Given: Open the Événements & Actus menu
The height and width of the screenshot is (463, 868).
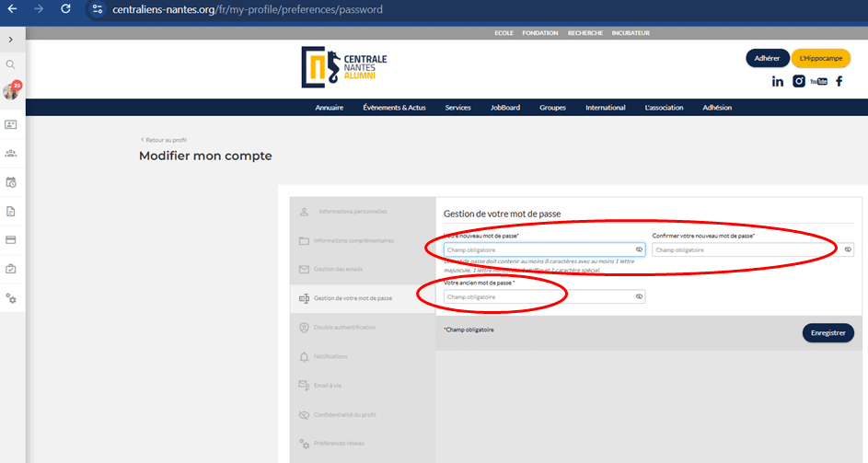Looking at the screenshot, I should click(394, 108).
